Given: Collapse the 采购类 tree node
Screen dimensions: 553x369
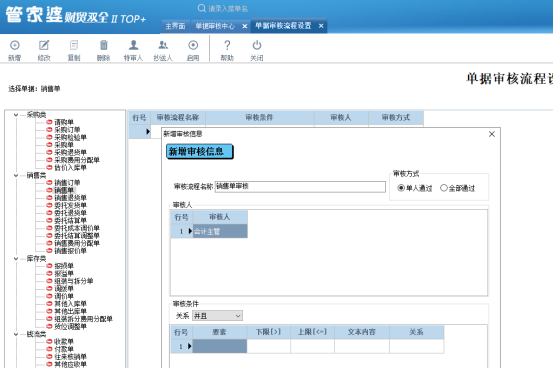Looking at the screenshot, I should 16,115.
